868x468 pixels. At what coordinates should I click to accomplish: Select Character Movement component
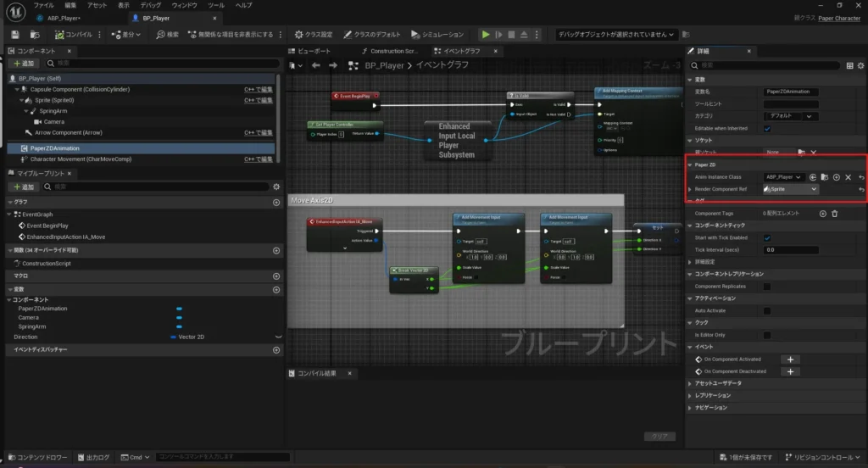click(x=81, y=159)
